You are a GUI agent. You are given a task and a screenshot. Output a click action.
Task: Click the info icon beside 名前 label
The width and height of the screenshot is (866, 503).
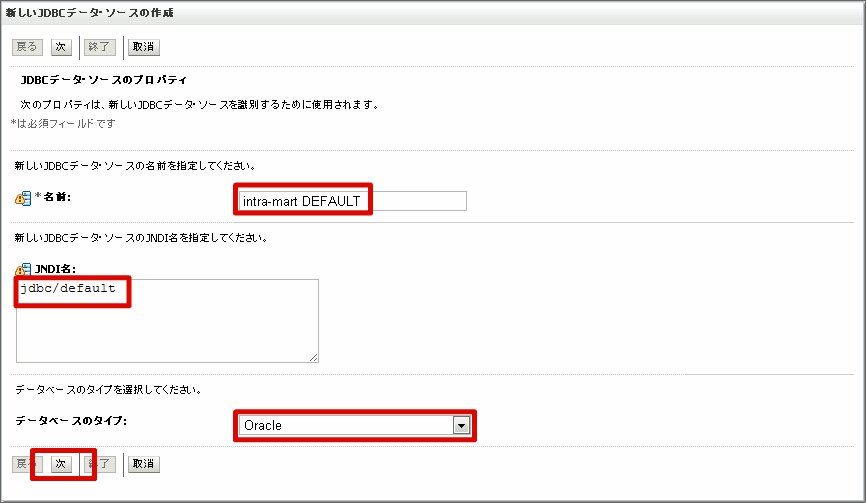coord(23,198)
